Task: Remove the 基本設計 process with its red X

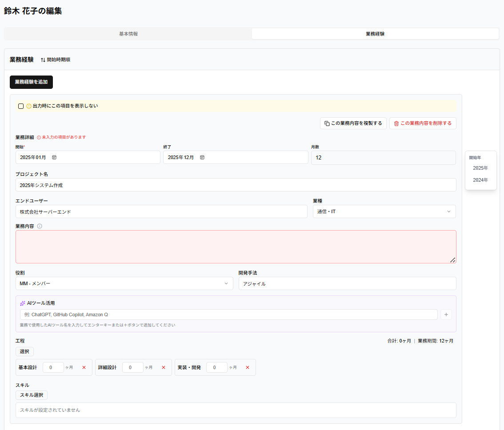Action: (84, 367)
